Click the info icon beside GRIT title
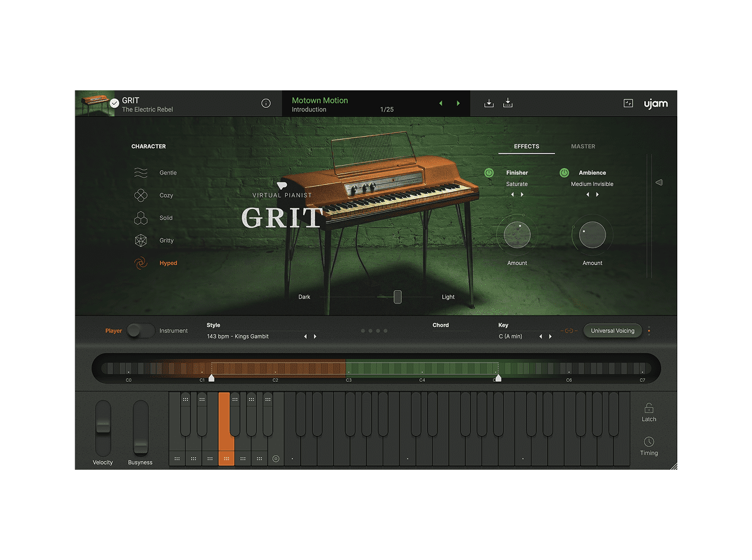The image size is (752, 560). (266, 104)
